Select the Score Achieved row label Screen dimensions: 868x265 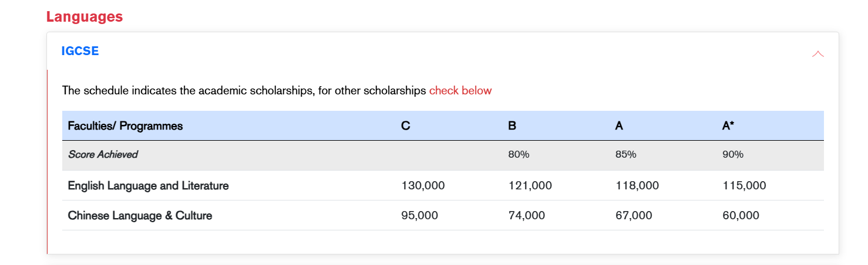(x=103, y=155)
